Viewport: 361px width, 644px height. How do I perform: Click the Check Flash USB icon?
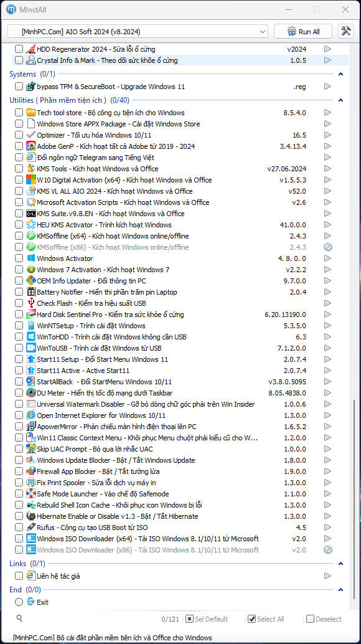point(30,303)
